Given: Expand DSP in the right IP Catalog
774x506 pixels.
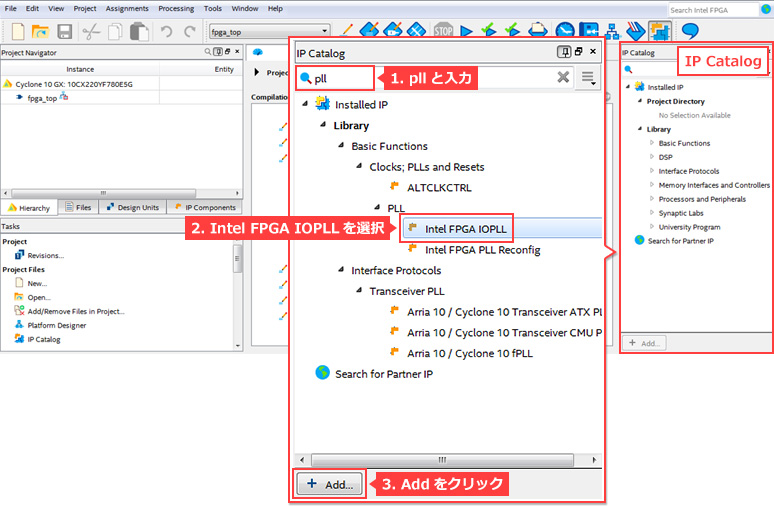Looking at the screenshot, I should [652, 156].
